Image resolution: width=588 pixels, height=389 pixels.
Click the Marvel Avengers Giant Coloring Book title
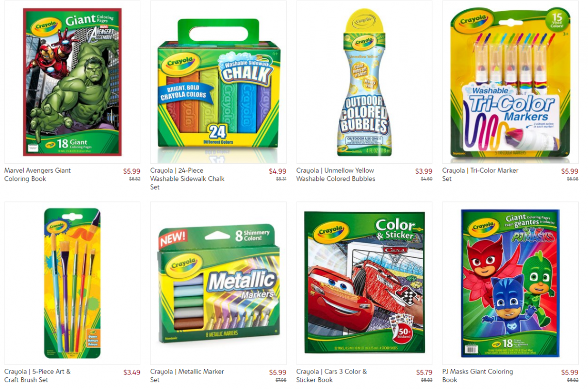pos(38,175)
